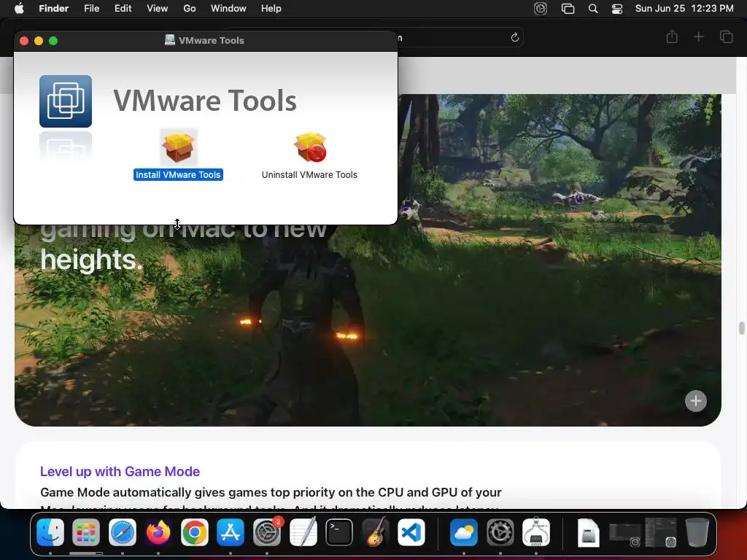This screenshot has width=747, height=560.
Task: Show the Safari tab overview
Action: (x=726, y=36)
